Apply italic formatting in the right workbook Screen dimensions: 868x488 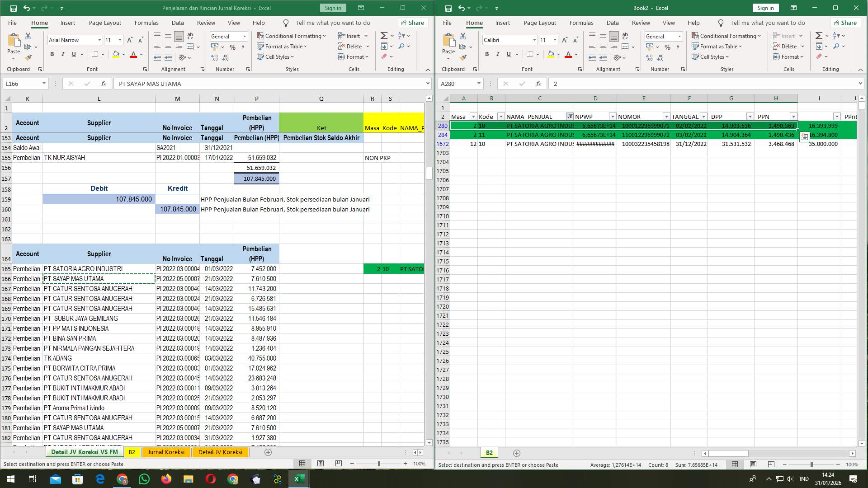(x=498, y=54)
